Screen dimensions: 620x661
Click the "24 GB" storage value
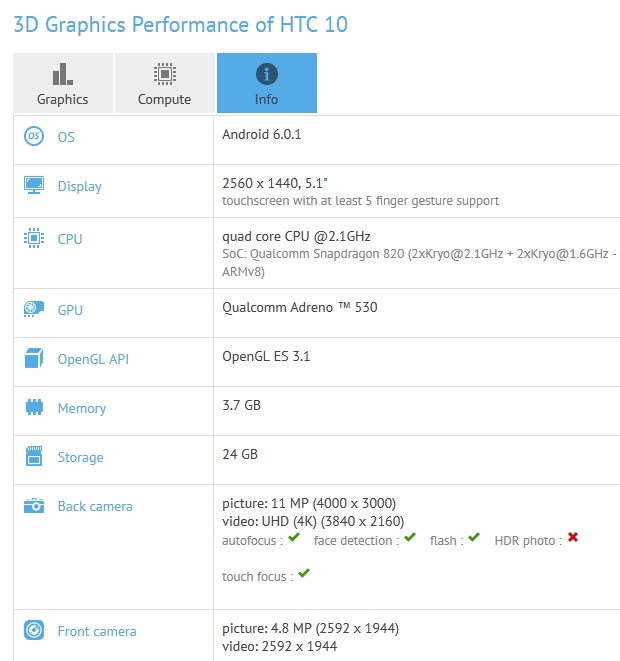(240, 454)
